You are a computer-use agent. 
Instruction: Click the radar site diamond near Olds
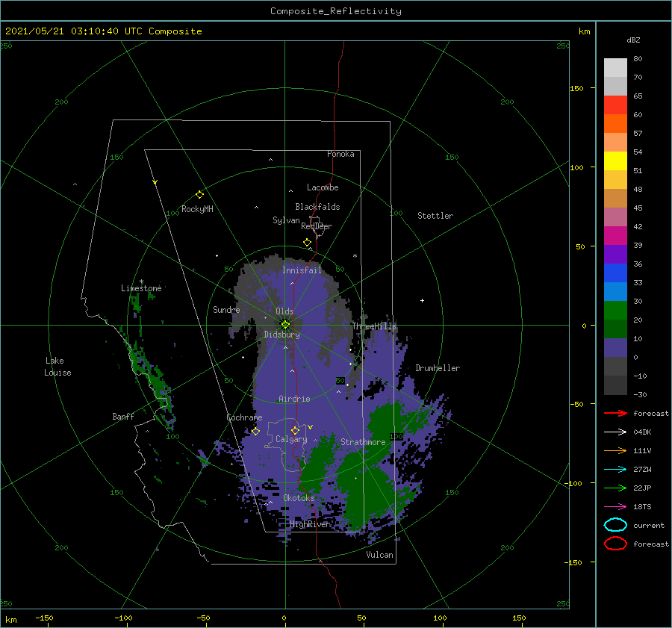click(285, 325)
